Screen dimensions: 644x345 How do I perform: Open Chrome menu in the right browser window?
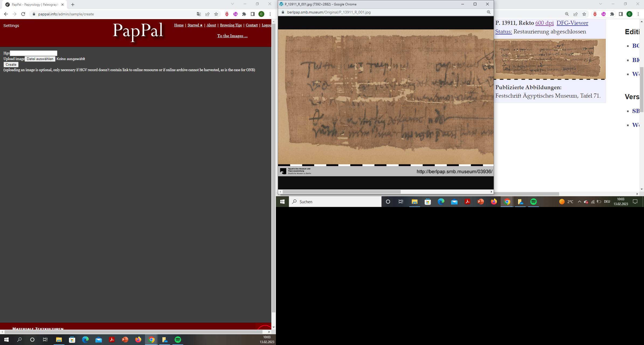click(638, 14)
